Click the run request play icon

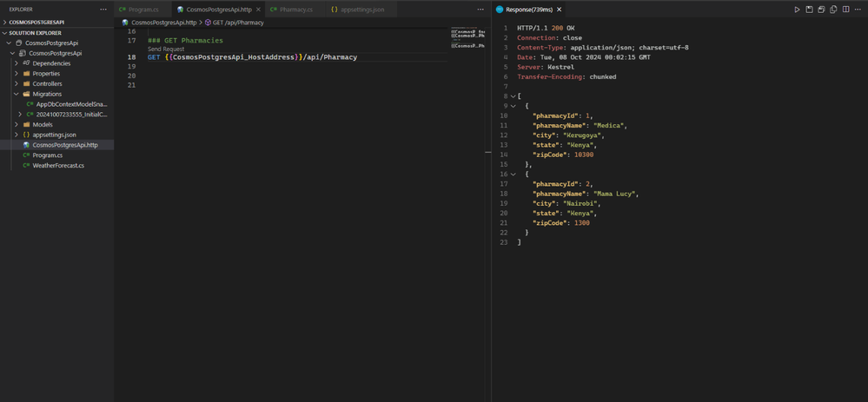point(797,10)
